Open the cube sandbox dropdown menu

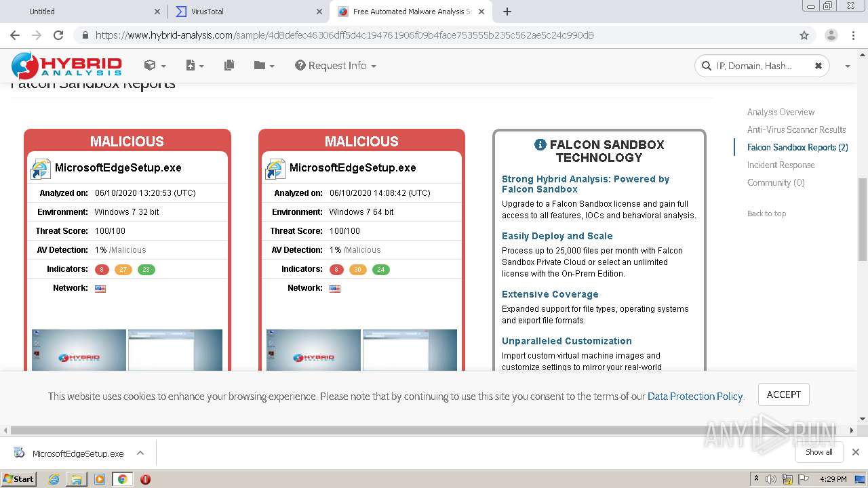tap(155, 65)
